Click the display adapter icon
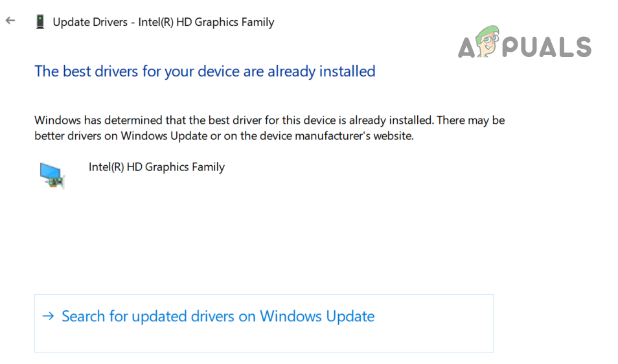This screenshot has width=618, height=364. click(52, 175)
